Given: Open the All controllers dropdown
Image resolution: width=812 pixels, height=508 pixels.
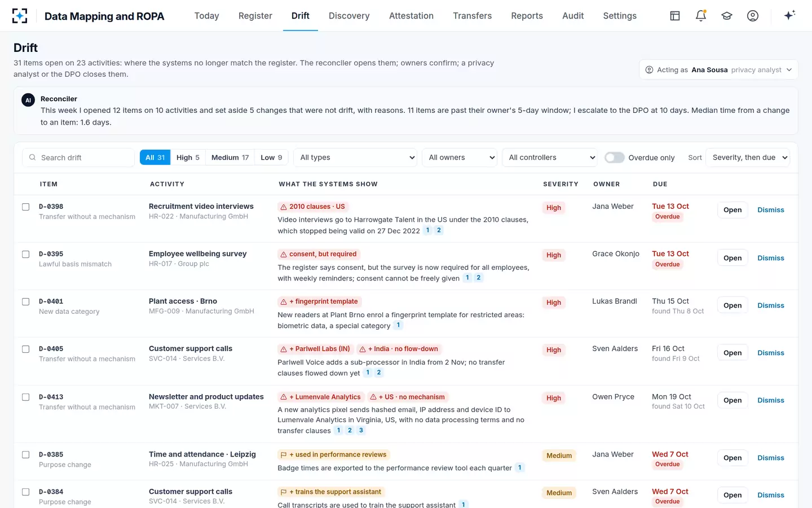Looking at the screenshot, I should [x=549, y=157].
